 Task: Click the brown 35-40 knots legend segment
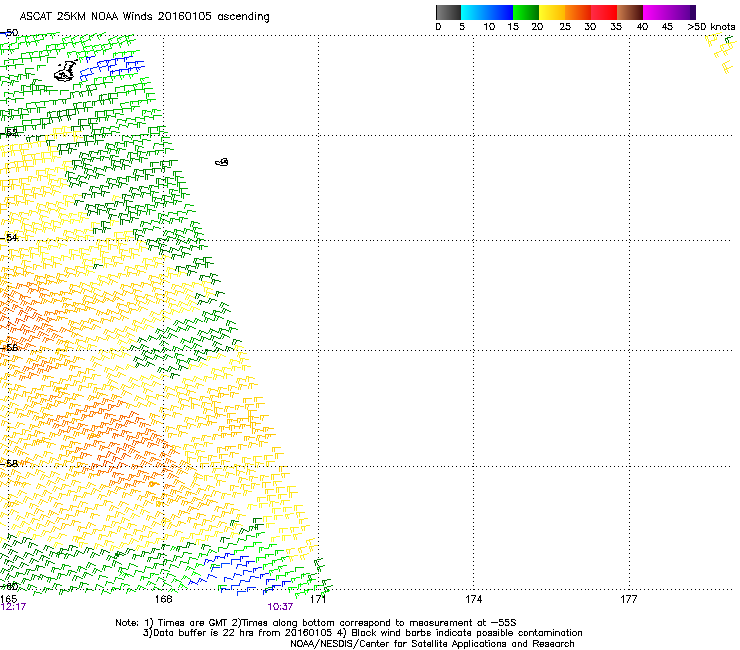pos(630,12)
